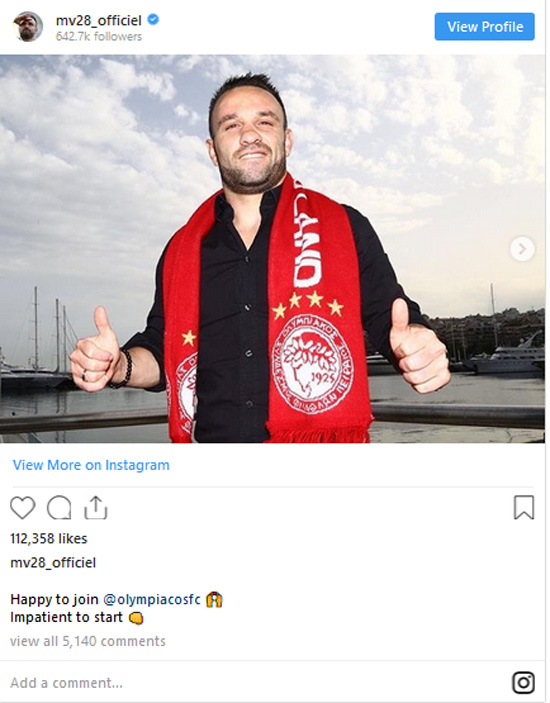Viewport: 550px width, 703px height.
Task: Click the 642.7k followers text
Action: pyautogui.click(x=99, y=37)
